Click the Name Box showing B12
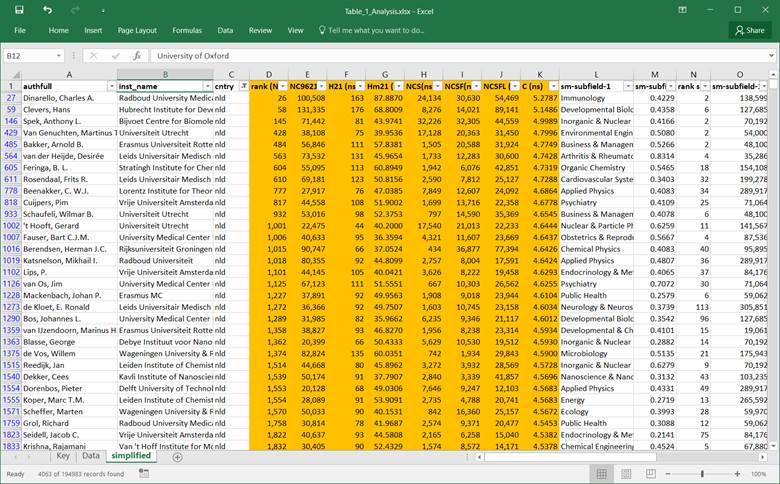Screen dimensions: 780x484 coord(29,56)
